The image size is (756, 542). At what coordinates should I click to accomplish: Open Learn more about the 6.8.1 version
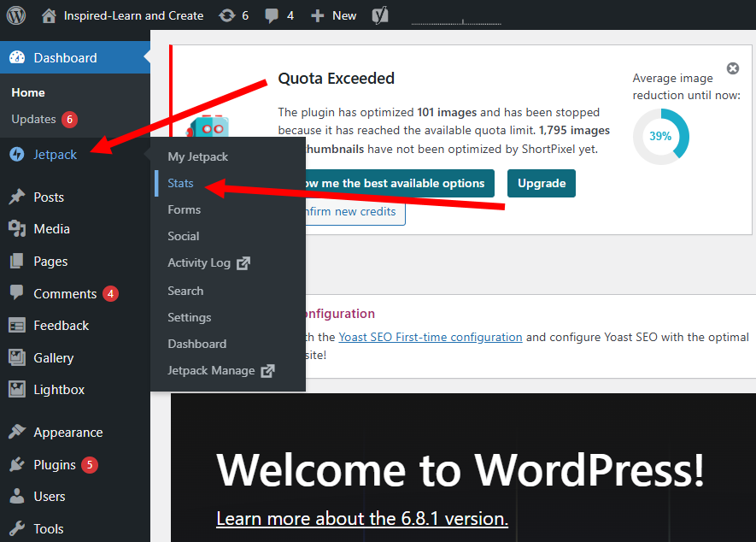362,519
